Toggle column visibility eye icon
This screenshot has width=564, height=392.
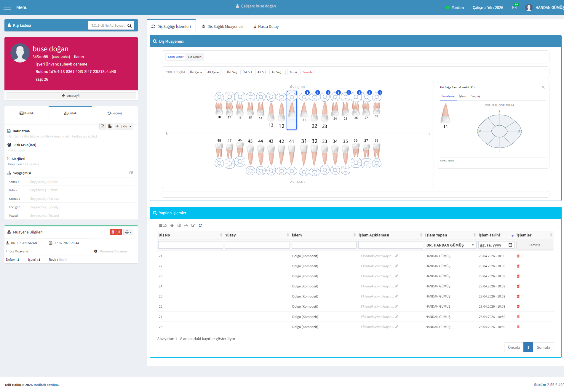pyautogui.click(x=172, y=225)
